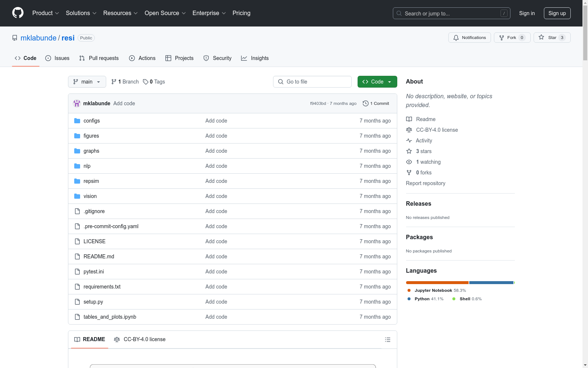Click the fork icon in Fork button
This screenshot has height=368, width=588.
coord(502,38)
